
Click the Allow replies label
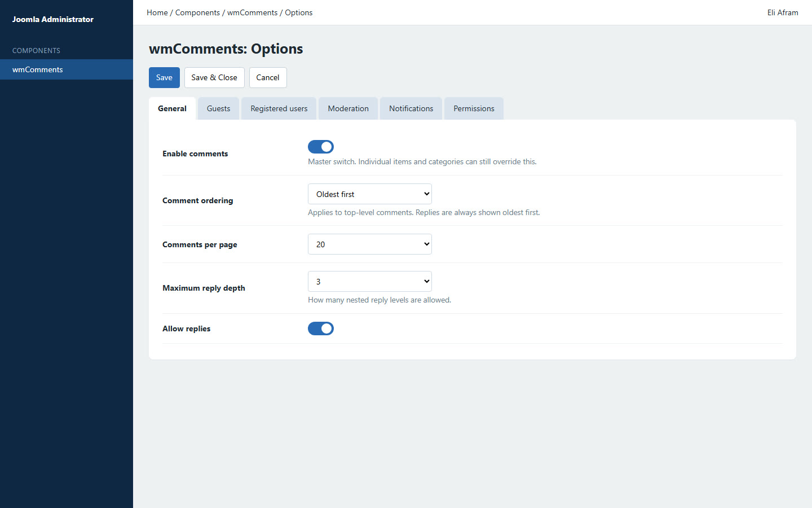pyautogui.click(x=186, y=329)
